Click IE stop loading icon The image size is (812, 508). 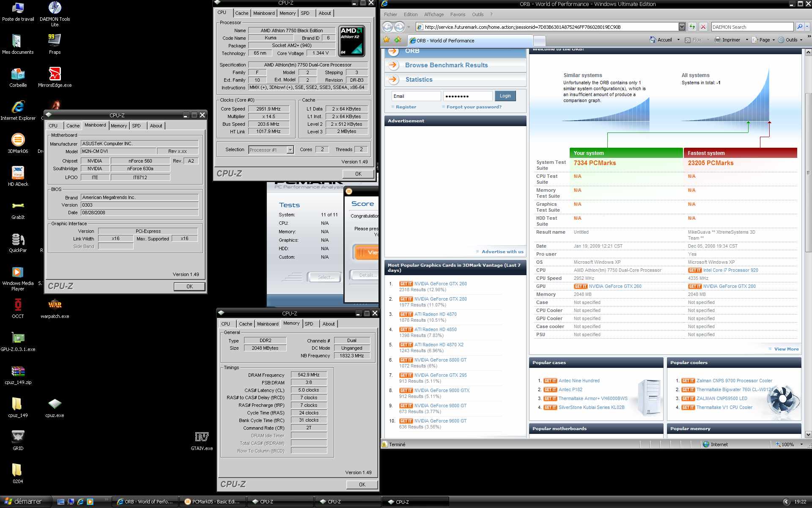(x=703, y=27)
